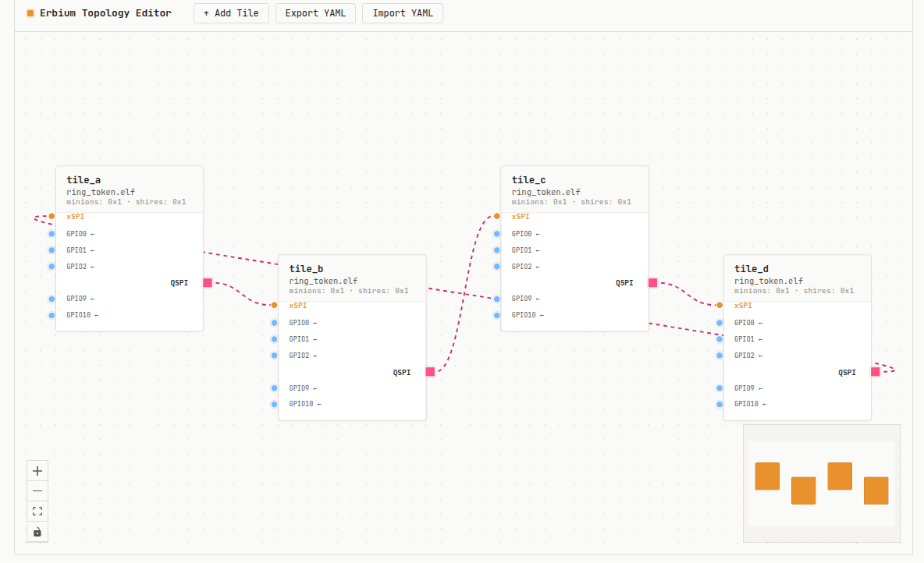The image size is (924, 563).
Task: Click the xSPI label in tile_c
Action: click(x=521, y=217)
